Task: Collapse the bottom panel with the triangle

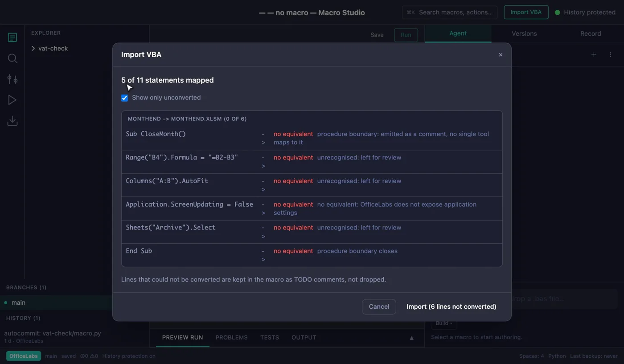Action: (411, 338)
